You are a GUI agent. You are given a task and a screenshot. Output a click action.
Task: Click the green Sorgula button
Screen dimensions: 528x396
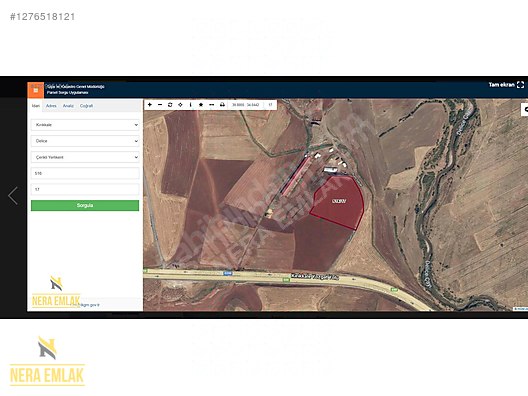point(85,205)
